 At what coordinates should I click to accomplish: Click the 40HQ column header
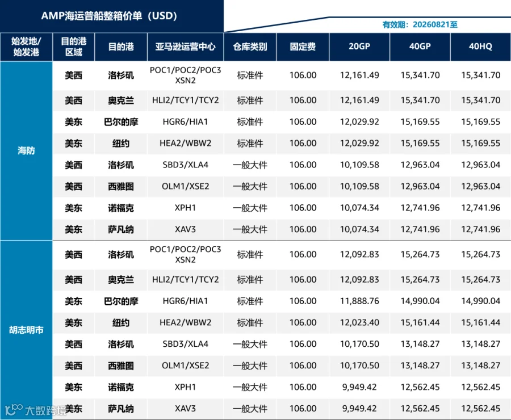[x=480, y=47]
